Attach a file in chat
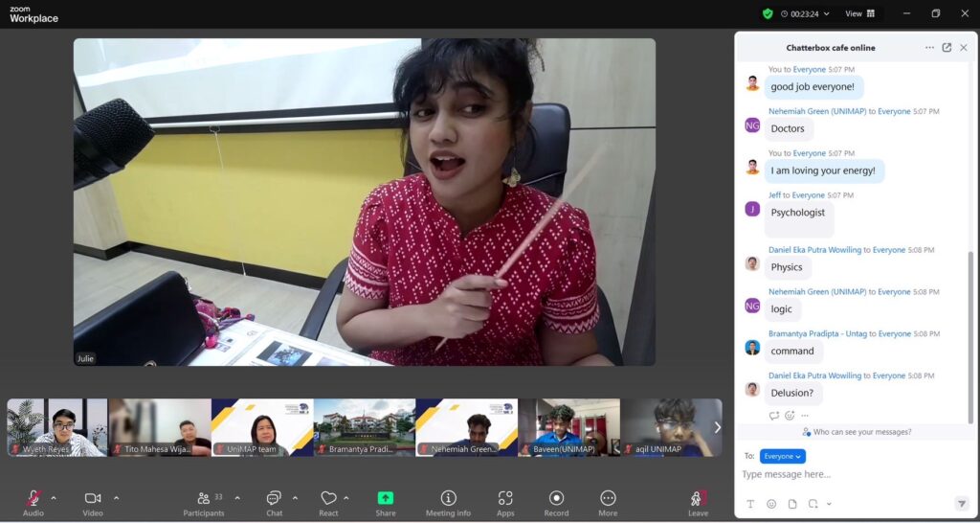980x523 pixels. pyautogui.click(x=791, y=504)
